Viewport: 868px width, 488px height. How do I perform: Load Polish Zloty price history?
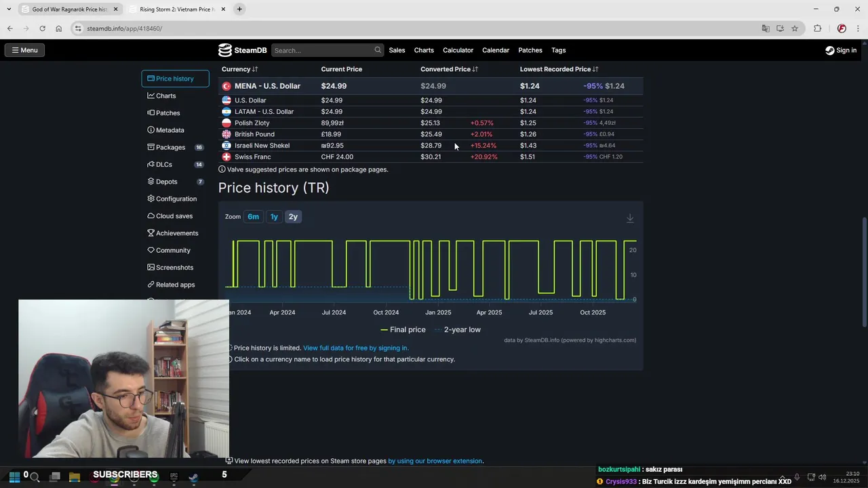pos(252,123)
